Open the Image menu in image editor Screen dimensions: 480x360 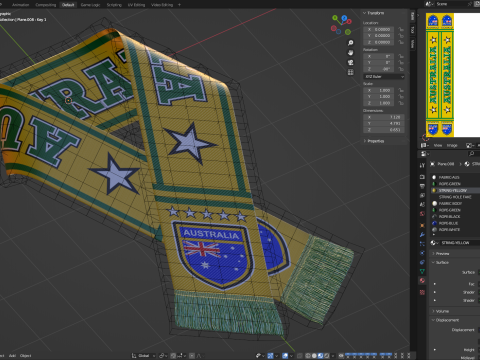coord(452,145)
